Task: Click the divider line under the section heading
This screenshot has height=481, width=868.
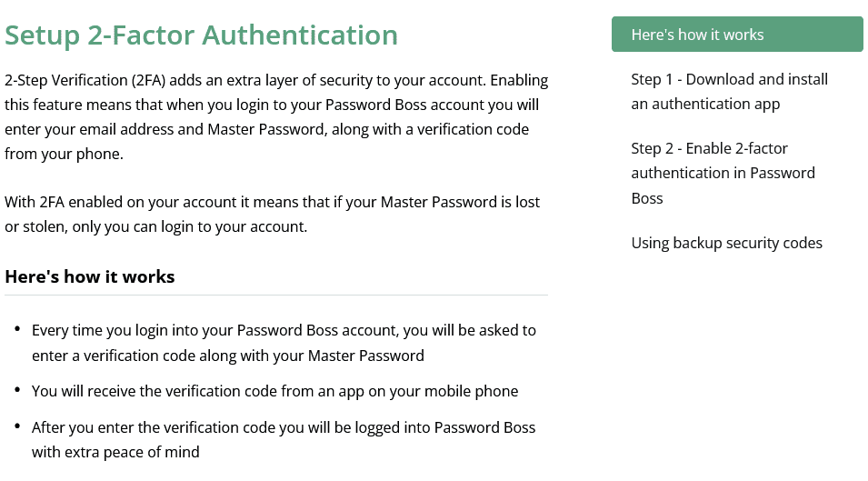Action: [x=276, y=295]
